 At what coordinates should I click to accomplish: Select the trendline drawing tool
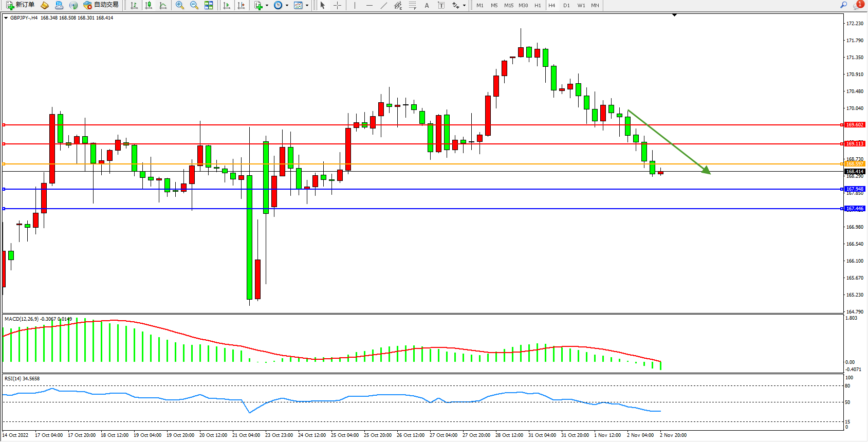(x=384, y=5)
